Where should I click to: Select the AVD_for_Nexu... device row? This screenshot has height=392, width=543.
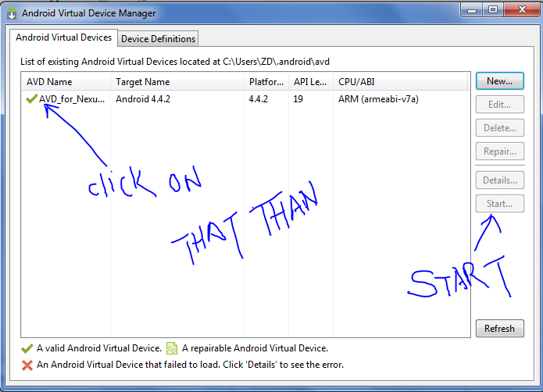pyautogui.click(x=245, y=99)
